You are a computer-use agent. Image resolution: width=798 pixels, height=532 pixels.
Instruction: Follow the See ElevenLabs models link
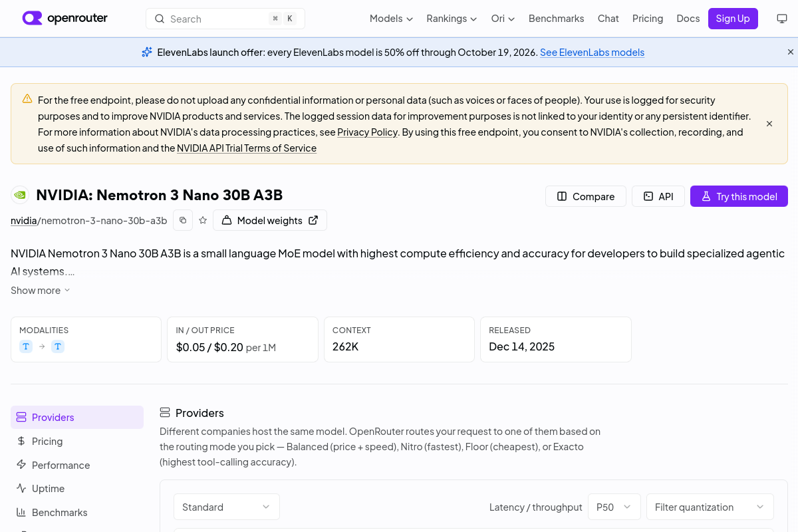coord(592,53)
